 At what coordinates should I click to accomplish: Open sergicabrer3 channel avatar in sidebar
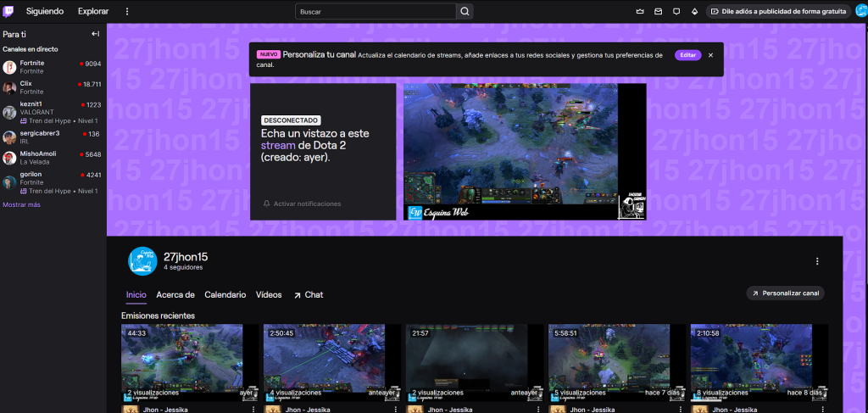pyautogui.click(x=9, y=137)
